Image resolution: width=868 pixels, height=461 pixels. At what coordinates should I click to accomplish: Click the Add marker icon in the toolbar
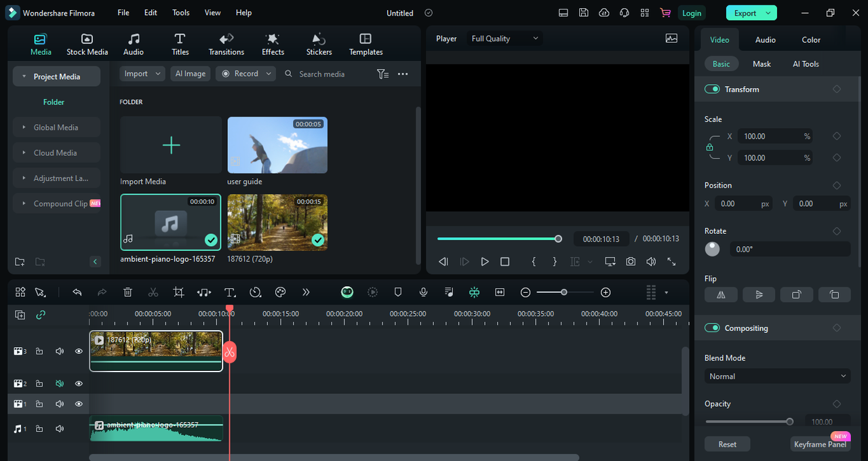tap(398, 292)
